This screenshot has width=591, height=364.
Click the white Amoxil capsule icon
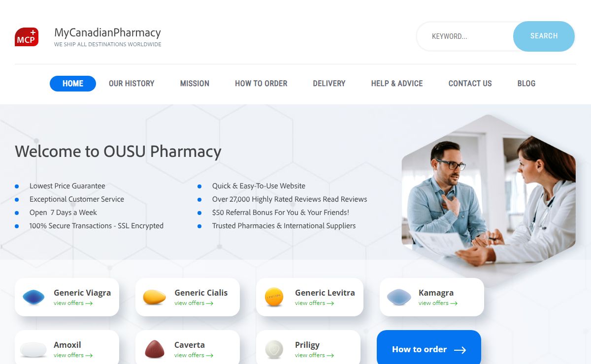pos(33,349)
